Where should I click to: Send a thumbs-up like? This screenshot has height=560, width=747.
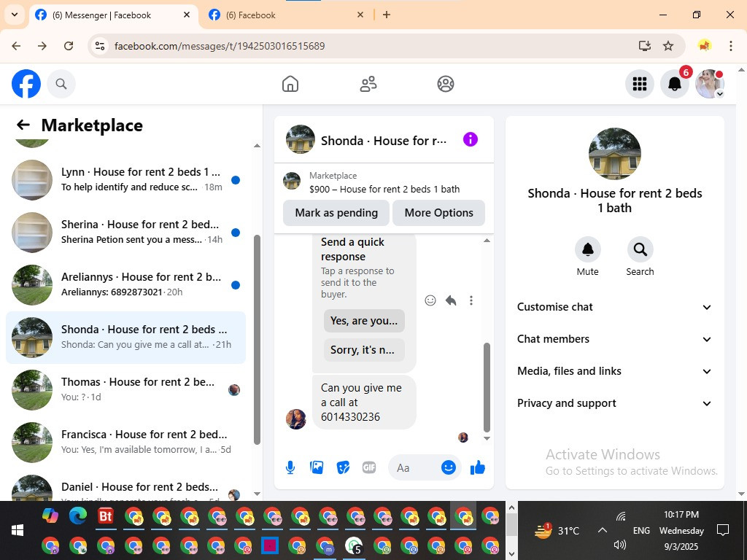pyautogui.click(x=477, y=467)
